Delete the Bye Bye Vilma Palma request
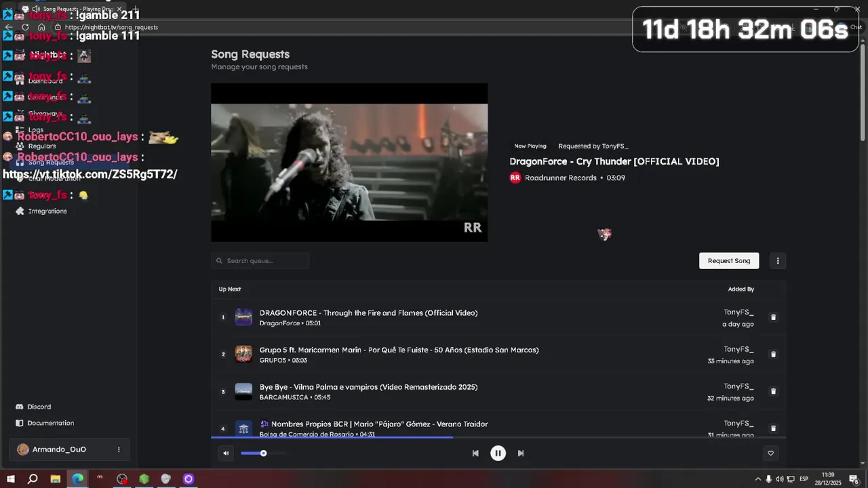The width and height of the screenshot is (868, 488). pos(773,392)
